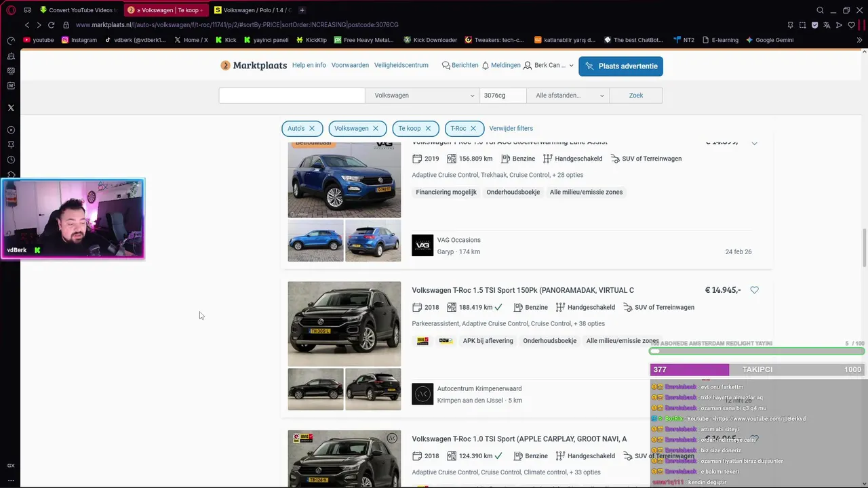This screenshot has height=488, width=868.
Task: Open the Berk Can account dropdown
Action: 549,66
